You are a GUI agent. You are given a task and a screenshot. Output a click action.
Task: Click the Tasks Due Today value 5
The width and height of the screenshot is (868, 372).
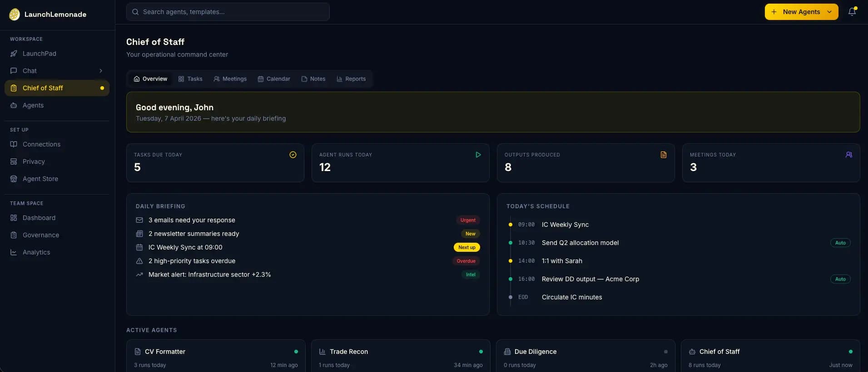click(137, 167)
